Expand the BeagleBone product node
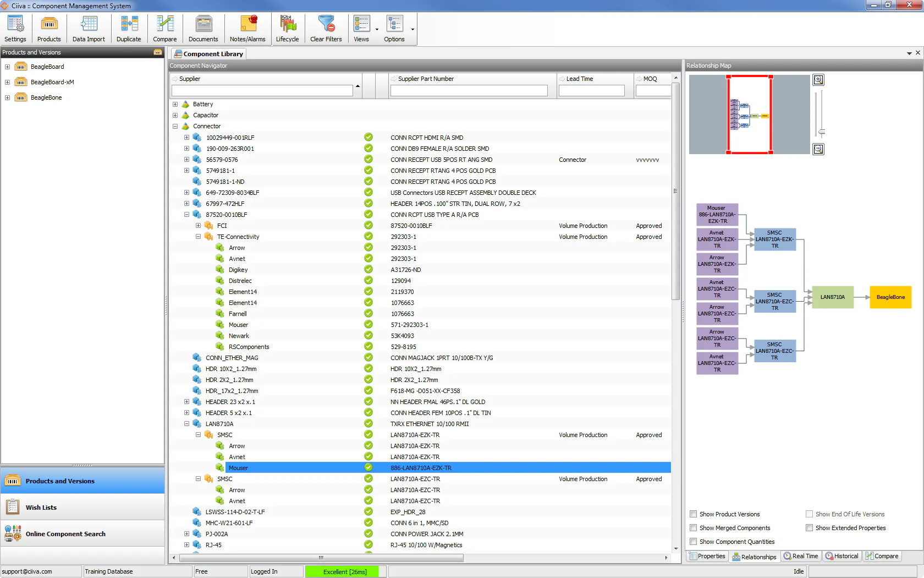Image resolution: width=924 pixels, height=578 pixels. coord(8,97)
